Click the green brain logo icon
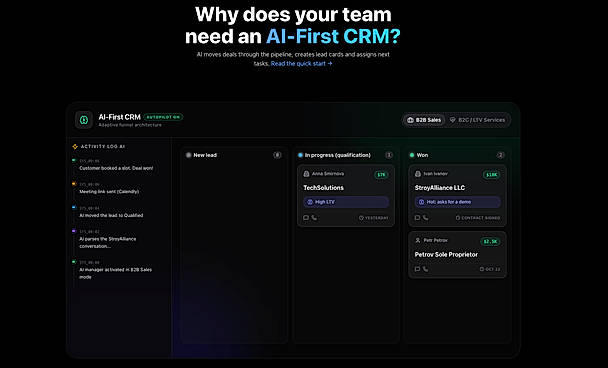The width and height of the screenshot is (608, 368). [x=84, y=120]
